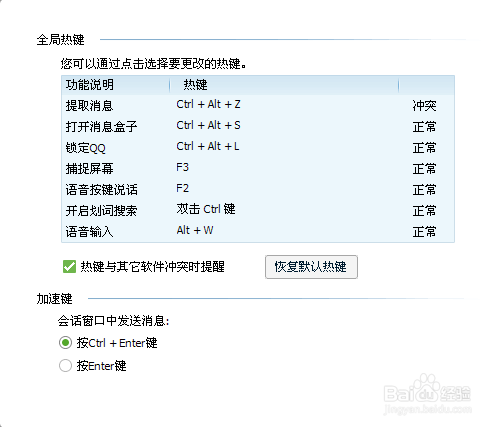The image size is (501, 427).
Task: Click the 正常 status of 打开消息盒子
Action: point(424,127)
